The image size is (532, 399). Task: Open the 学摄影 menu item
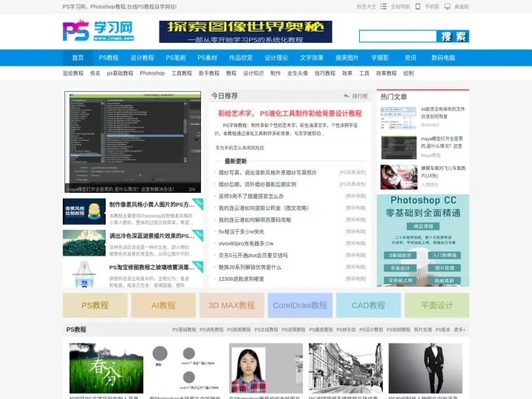point(380,58)
